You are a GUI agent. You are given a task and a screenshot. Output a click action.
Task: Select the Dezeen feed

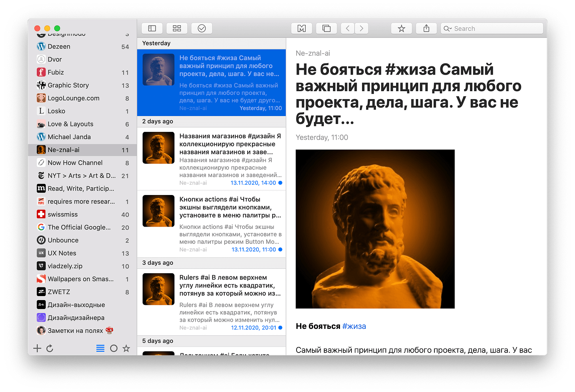[x=83, y=47]
